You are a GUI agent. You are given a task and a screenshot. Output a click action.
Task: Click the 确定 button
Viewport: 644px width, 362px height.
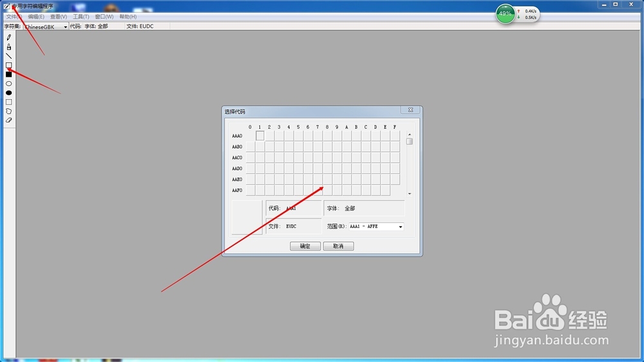[x=305, y=246]
